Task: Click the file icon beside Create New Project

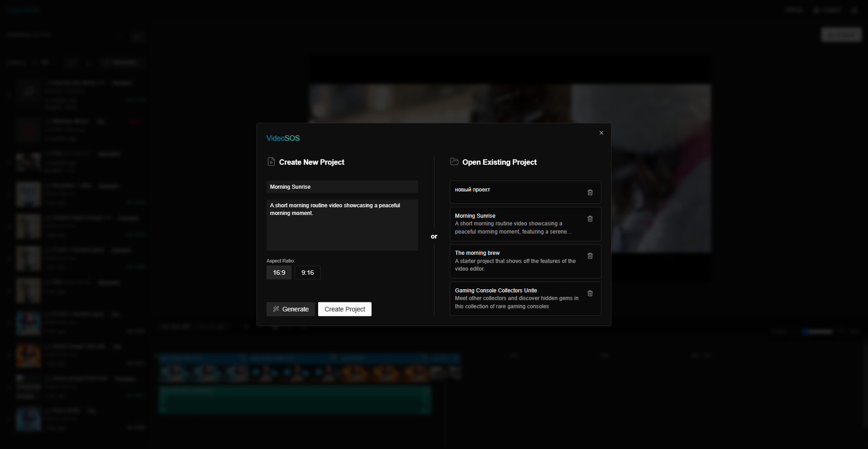Action: (271, 162)
